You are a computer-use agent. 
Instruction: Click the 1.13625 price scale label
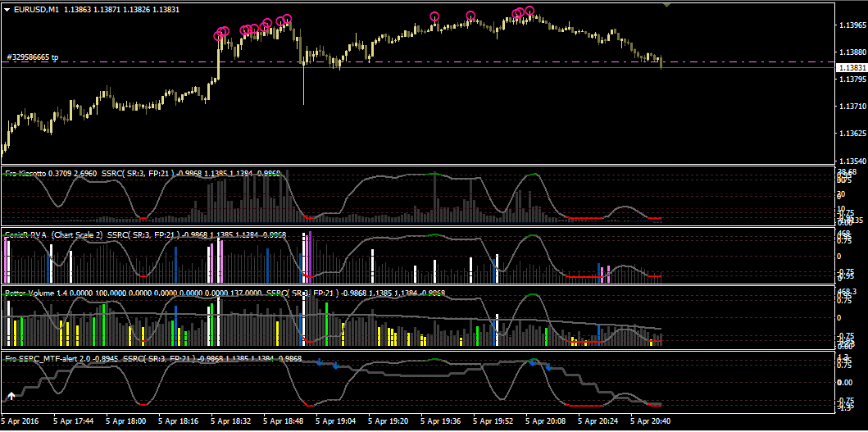click(852, 134)
